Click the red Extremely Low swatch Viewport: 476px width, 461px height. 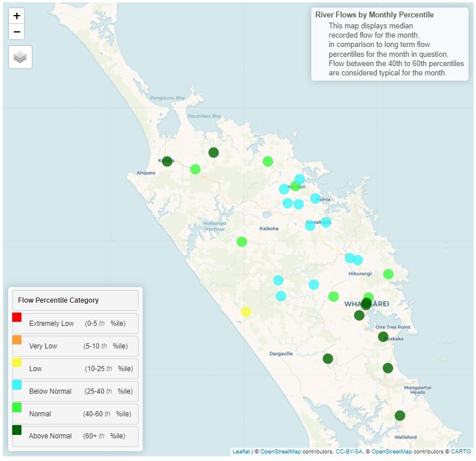click(17, 317)
